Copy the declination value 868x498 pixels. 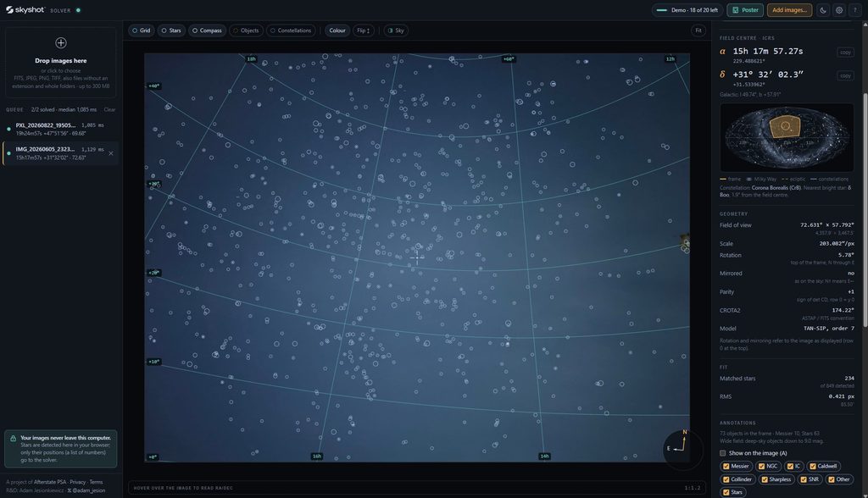[845, 75]
